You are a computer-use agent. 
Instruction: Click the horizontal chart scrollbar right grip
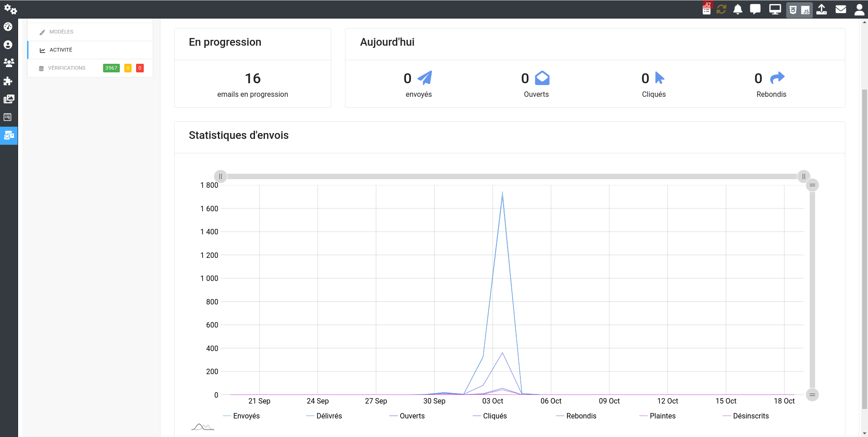804,176
